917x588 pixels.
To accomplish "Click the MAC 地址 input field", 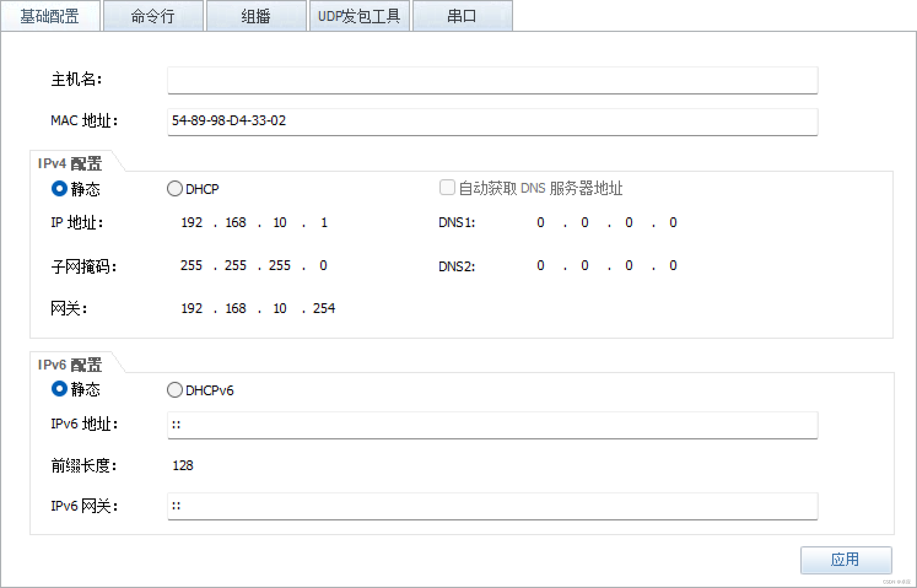I will coord(492,122).
